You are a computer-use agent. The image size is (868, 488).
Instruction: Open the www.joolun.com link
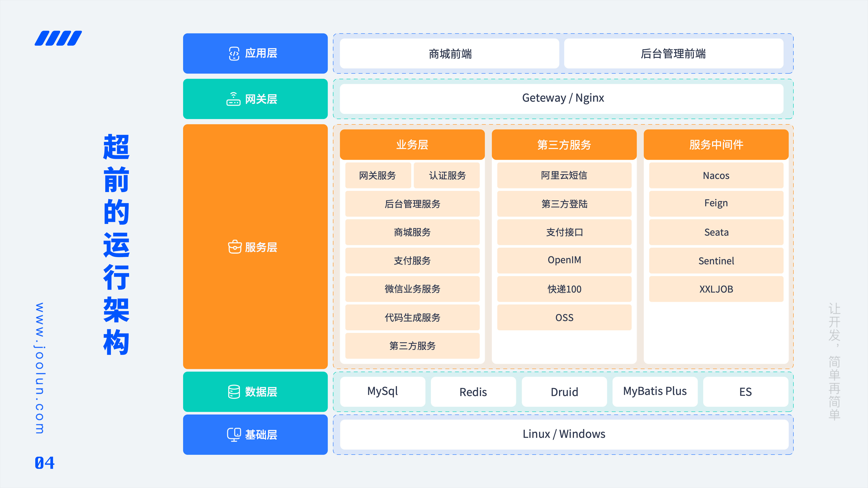(x=40, y=368)
